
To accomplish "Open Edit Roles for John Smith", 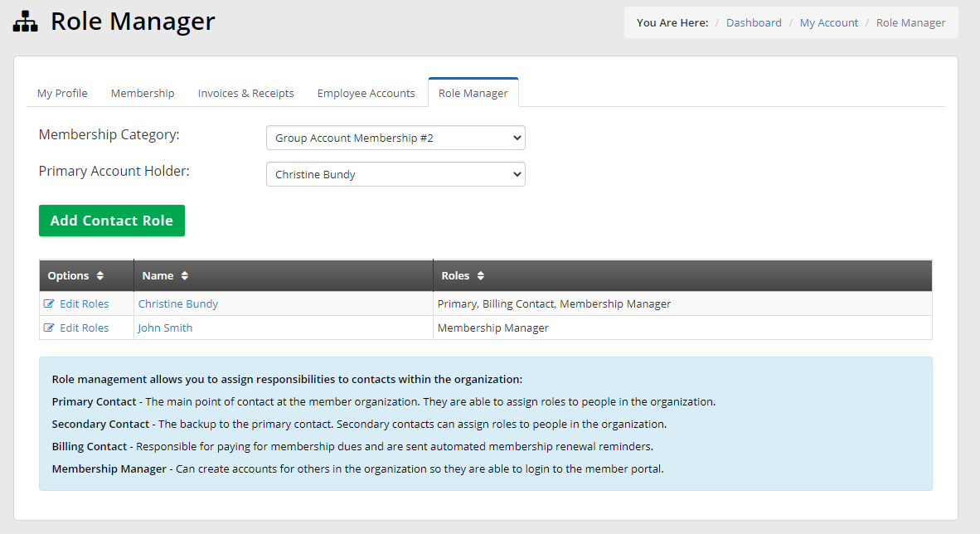I will coord(85,328).
